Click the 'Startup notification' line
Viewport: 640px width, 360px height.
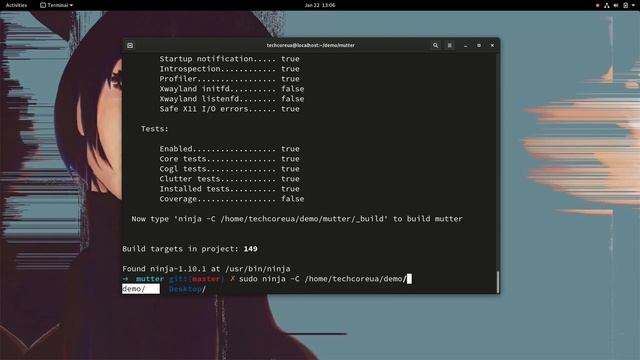[229, 59]
